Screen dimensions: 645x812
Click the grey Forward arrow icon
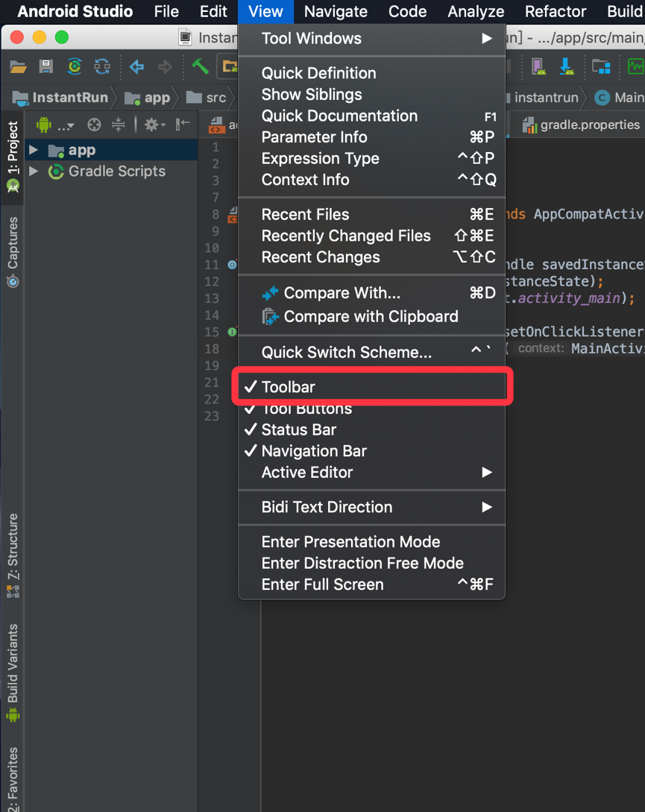[165, 66]
